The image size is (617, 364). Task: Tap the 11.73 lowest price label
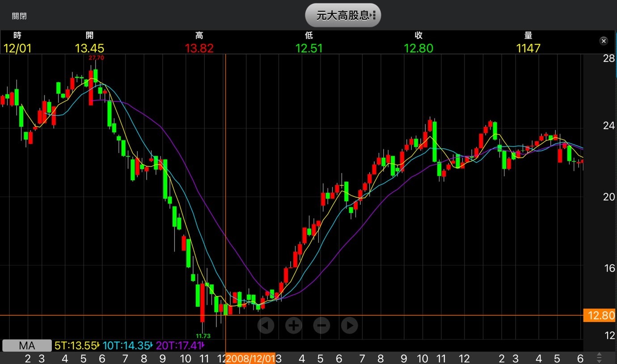pos(203,336)
